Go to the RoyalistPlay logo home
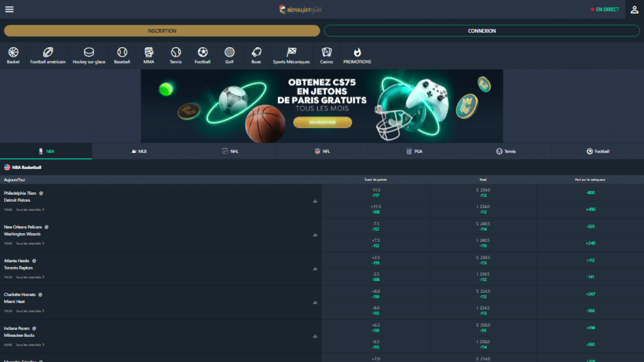Screen dimensions: 644x362 [300, 9]
